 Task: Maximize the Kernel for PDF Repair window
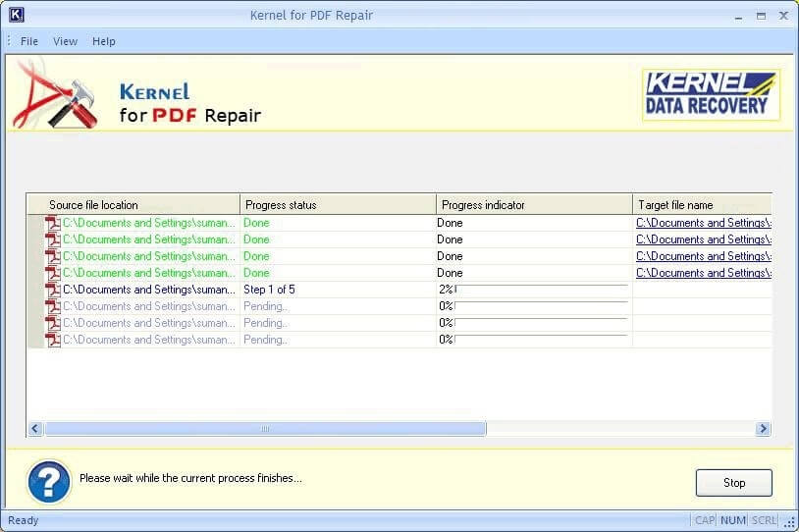pos(761,17)
